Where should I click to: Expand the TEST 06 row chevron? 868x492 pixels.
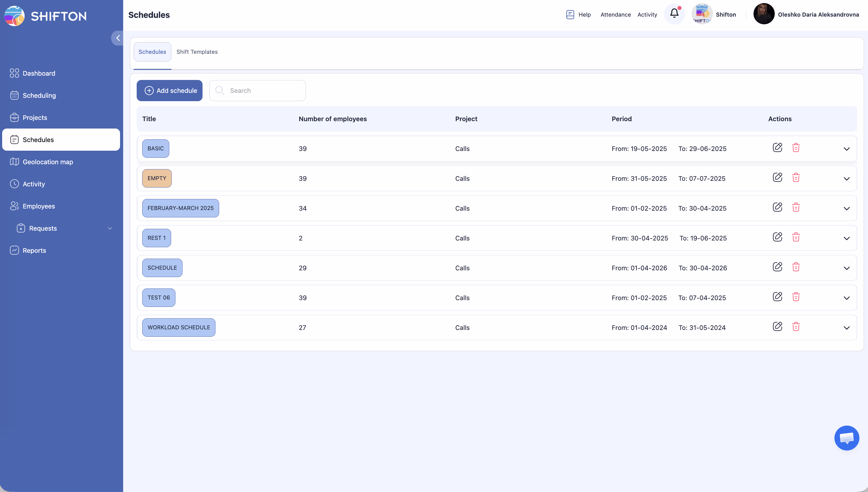click(x=846, y=298)
